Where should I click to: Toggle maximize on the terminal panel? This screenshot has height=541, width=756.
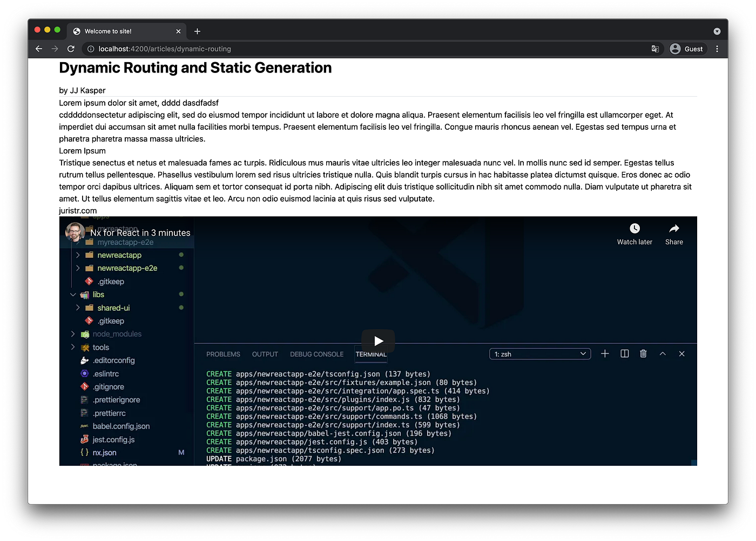click(x=663, y=353)
